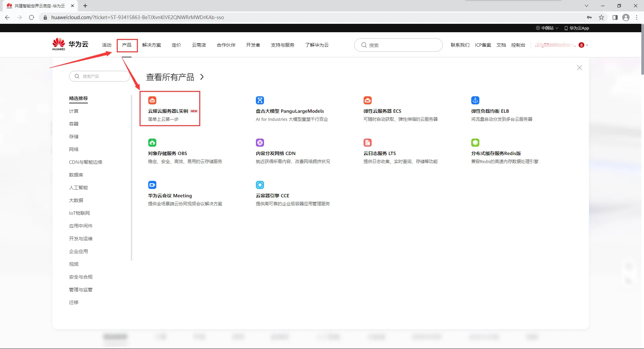644x349 pixels.
Task: Close the 华为云 browser tab
Action: tap(72, 6)
